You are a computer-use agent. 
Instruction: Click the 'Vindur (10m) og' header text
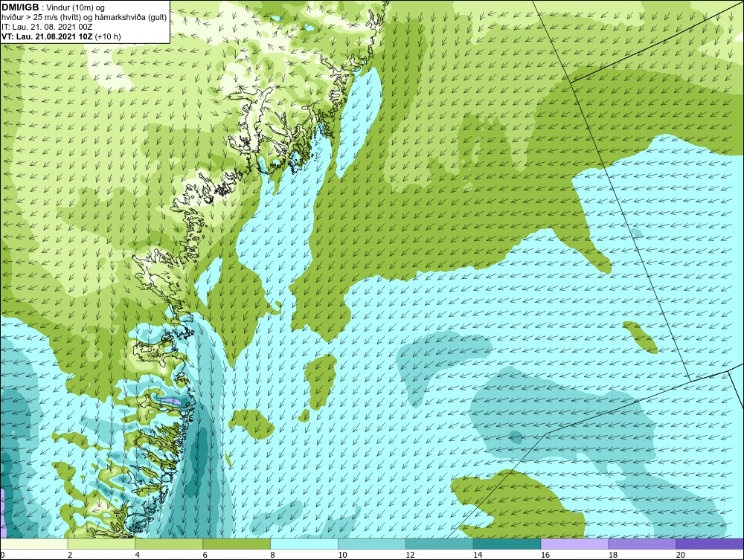tap(77, 7)
